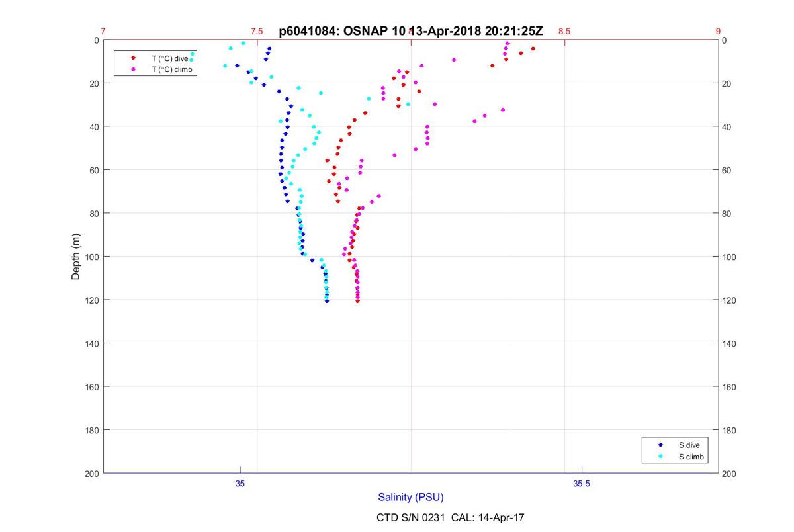This screenshot has width=794, height=532.
Task: Click left depth axis tick label 100
Action: click(92, 257)
